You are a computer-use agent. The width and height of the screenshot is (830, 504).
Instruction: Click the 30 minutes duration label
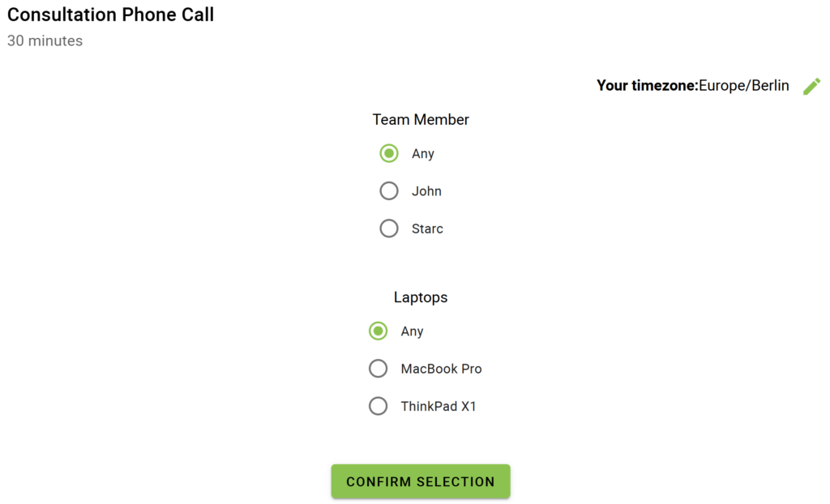pyautogui.click(x=45, y=41)
